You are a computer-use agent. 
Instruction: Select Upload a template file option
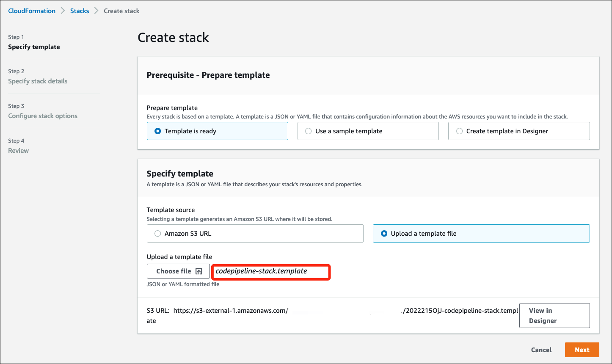(384, 234)
